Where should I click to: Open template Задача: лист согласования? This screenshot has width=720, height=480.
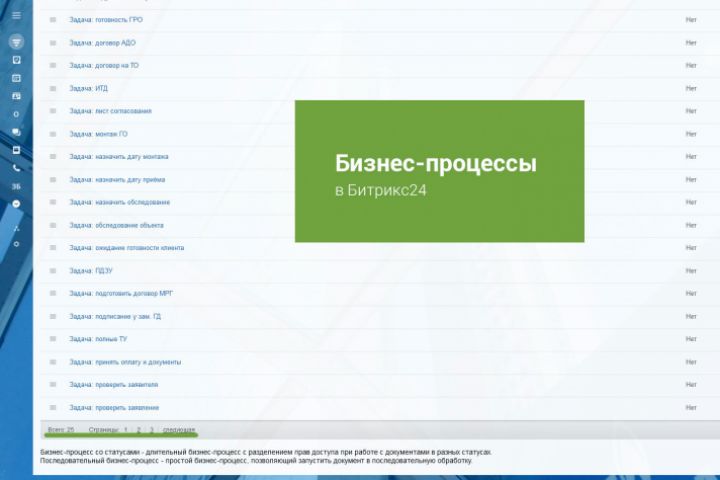(x=110, y=111)
